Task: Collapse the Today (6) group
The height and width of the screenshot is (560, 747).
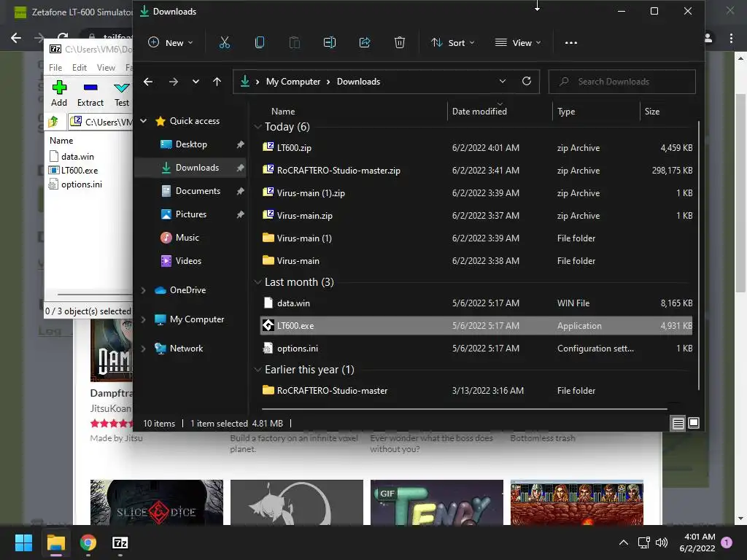Action: pos(258,127)
